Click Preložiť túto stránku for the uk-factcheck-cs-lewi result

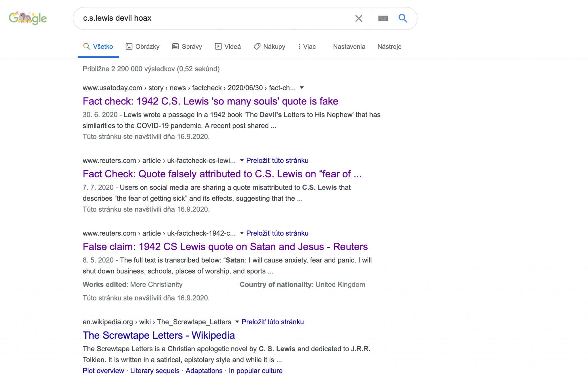pos(277,160)
